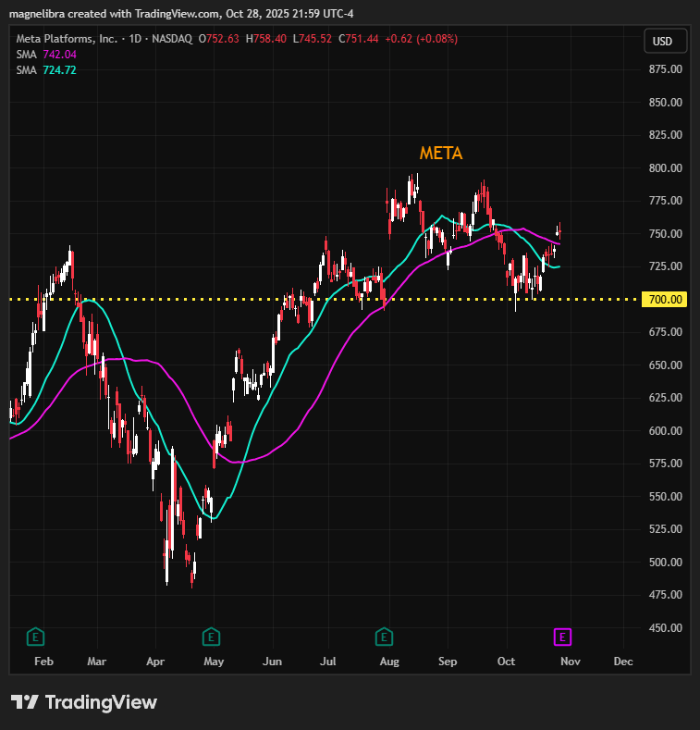
Task: Select the SMA 724.72 indicator legend
Action: tap(46, 70)
